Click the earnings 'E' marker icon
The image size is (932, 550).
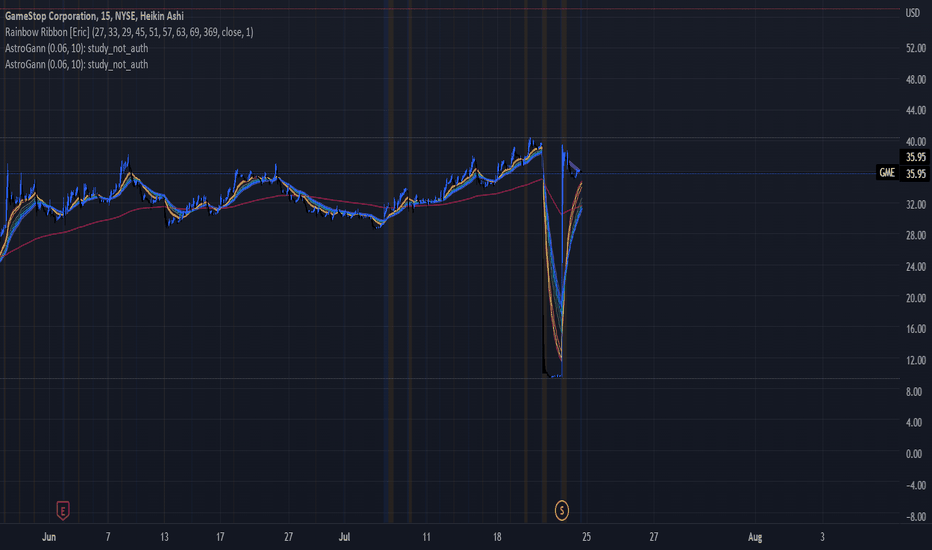(62, 510)
